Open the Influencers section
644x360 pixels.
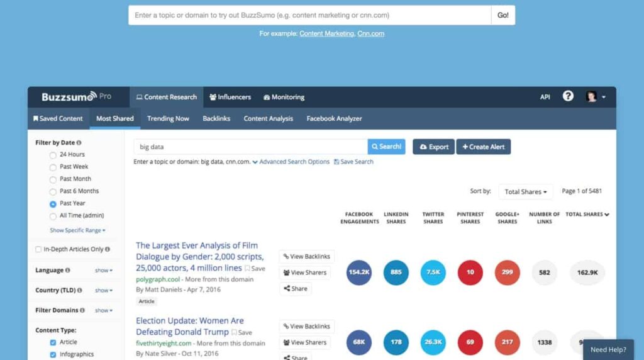pos(230,97)
